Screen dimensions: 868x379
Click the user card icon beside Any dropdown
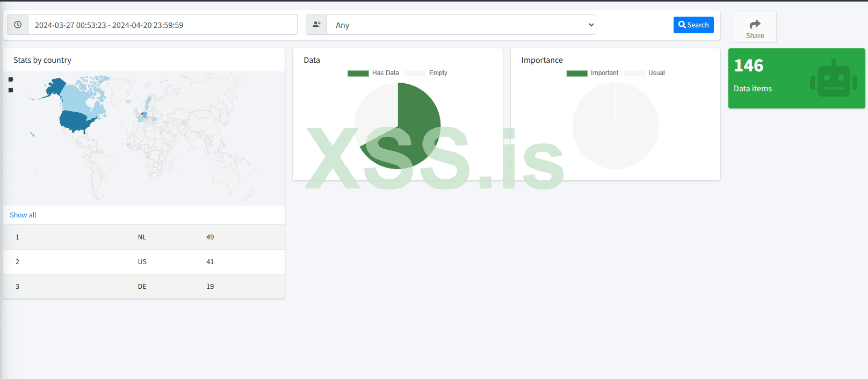pyautogui.click(x=316, y=25)
